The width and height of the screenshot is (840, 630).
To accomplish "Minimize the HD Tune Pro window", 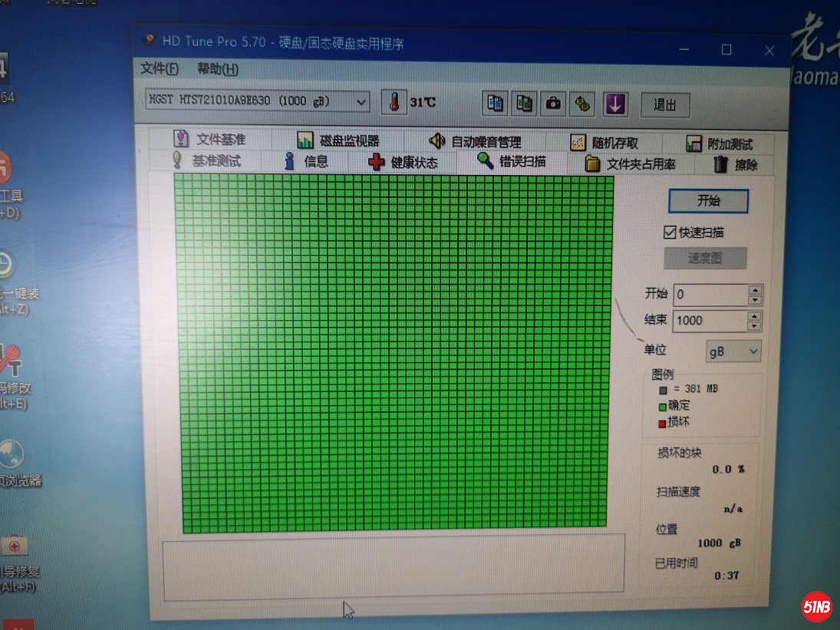I will coord(684,49).
